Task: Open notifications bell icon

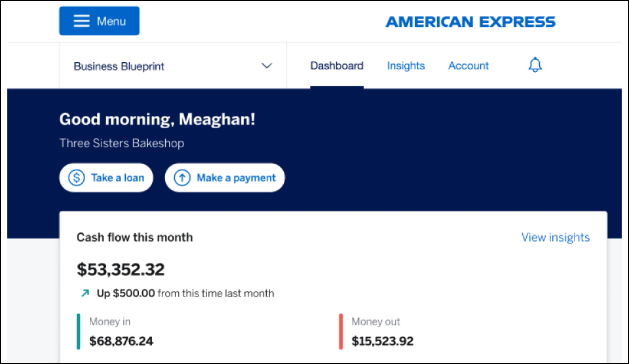Action: pyautogui.click(x=535, y=65)
